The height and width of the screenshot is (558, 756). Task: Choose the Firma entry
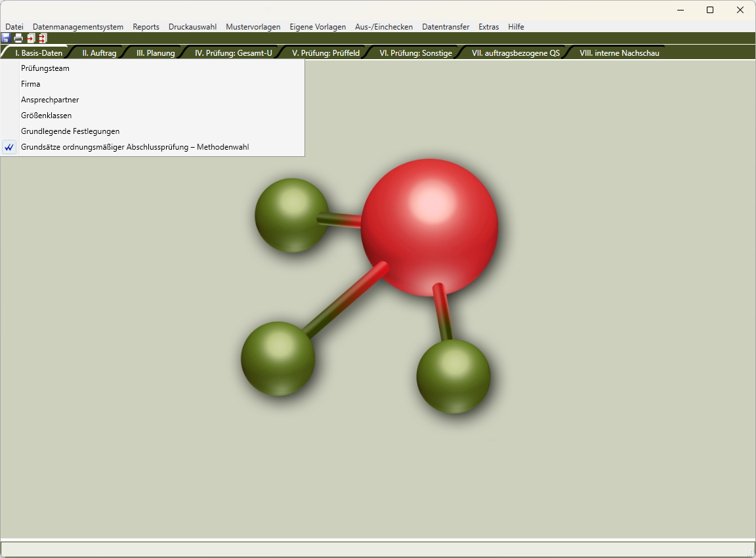[31, 84]
